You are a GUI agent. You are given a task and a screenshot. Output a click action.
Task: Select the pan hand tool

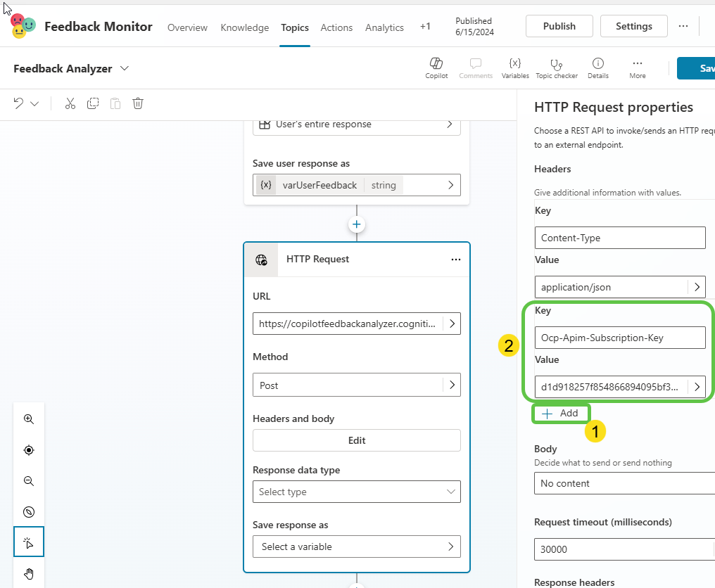(x=29, y=573)
